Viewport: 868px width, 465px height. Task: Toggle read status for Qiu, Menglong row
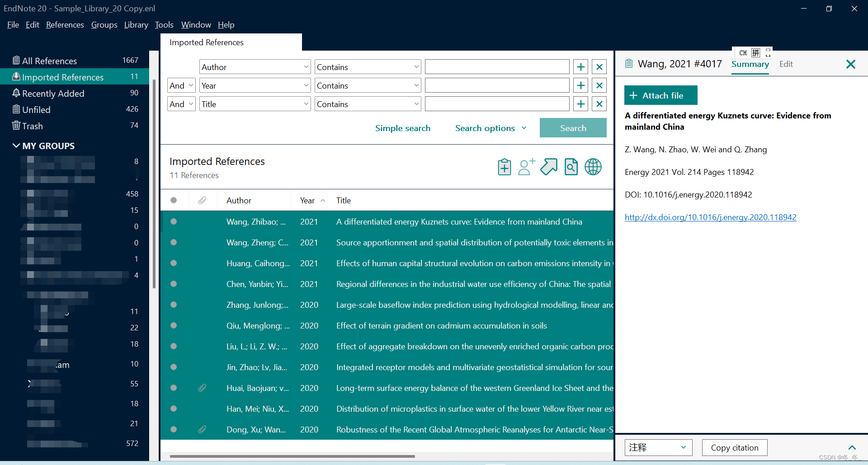(174, 325)
